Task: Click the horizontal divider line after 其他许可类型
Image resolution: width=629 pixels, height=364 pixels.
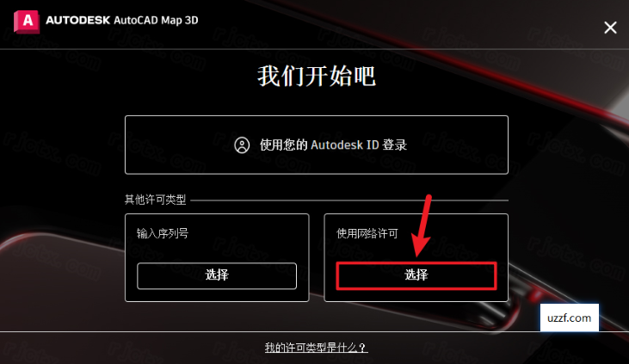Action: [x=349, y=200]
